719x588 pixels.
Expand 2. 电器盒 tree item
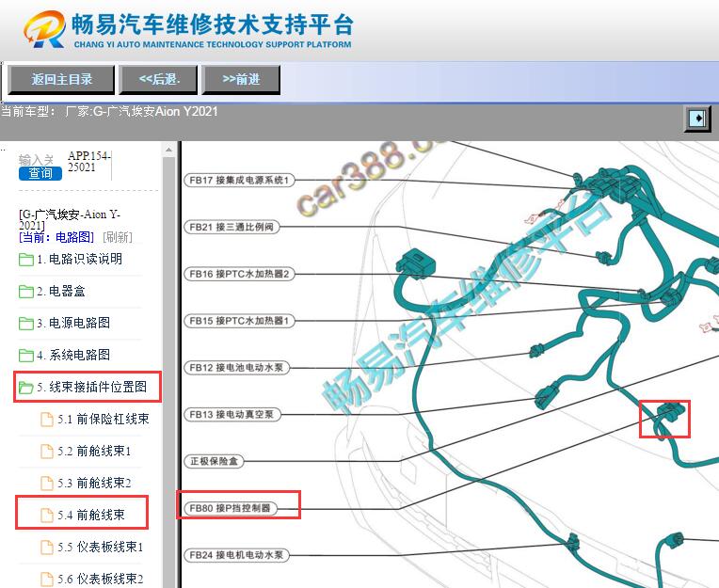(x=61, y=292)
